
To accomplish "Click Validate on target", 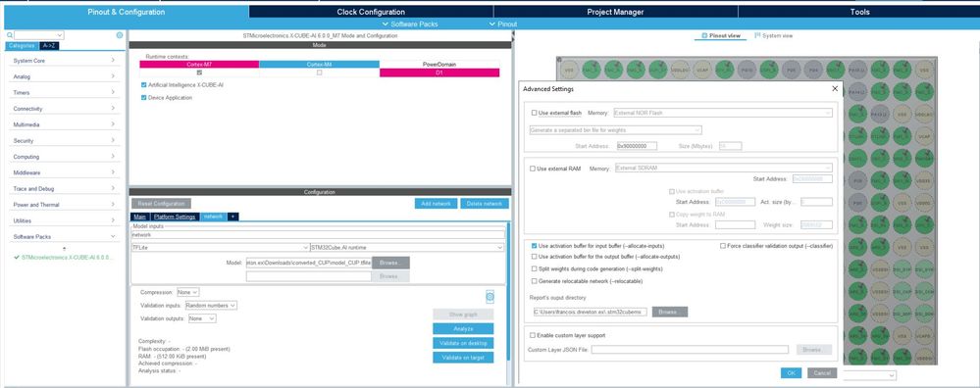I will (463, 358).
